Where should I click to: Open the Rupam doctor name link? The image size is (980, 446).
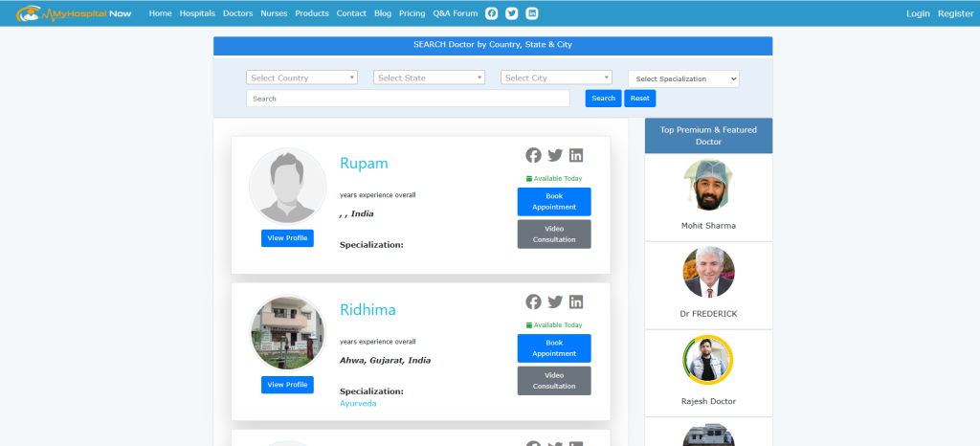pyautogui.click(x=364, y=164)
